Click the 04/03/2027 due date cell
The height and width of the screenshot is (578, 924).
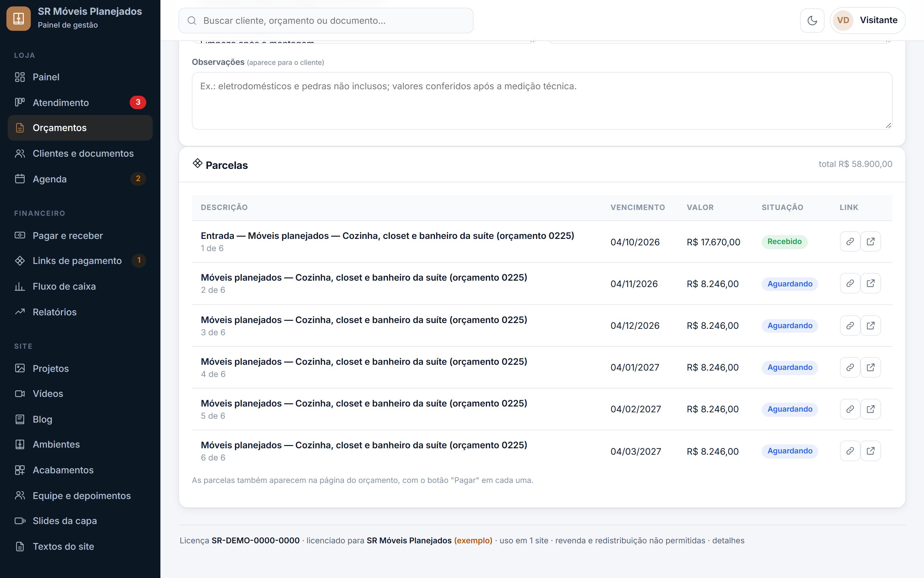pos(636,451)
